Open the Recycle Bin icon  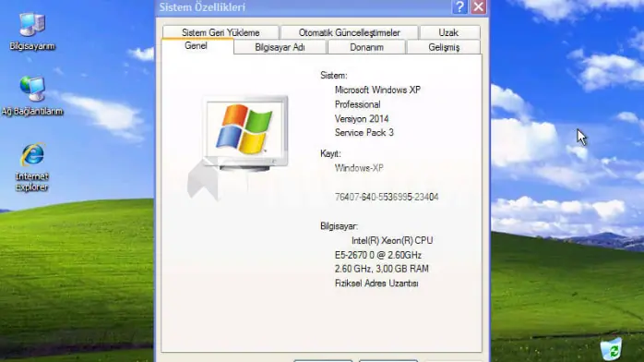[x=611, y=349]
